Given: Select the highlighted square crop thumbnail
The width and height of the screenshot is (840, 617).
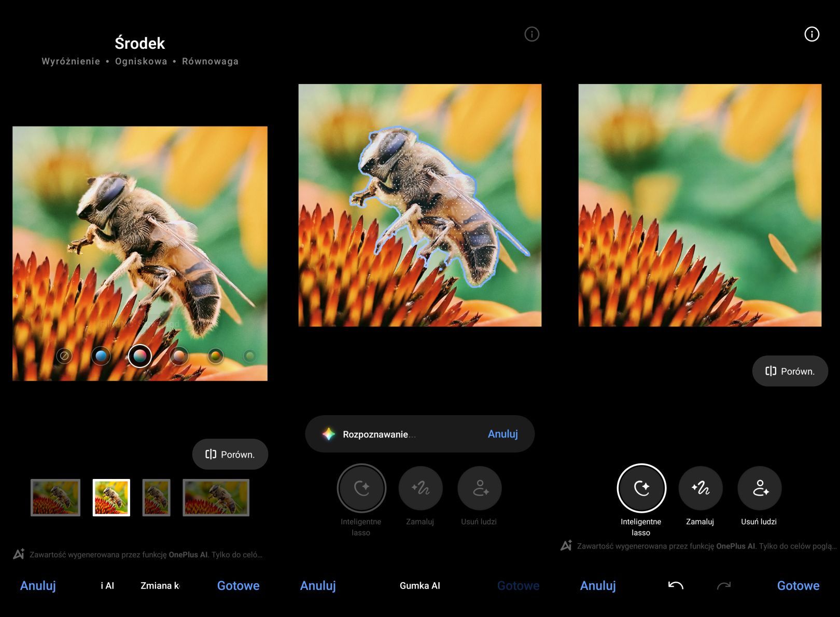Looking at the screenshot, I should click(111, 498).
